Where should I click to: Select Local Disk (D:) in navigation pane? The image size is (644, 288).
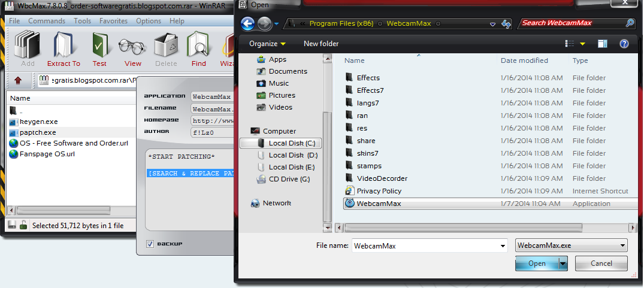pyautogui.click(x=287, y=155)
